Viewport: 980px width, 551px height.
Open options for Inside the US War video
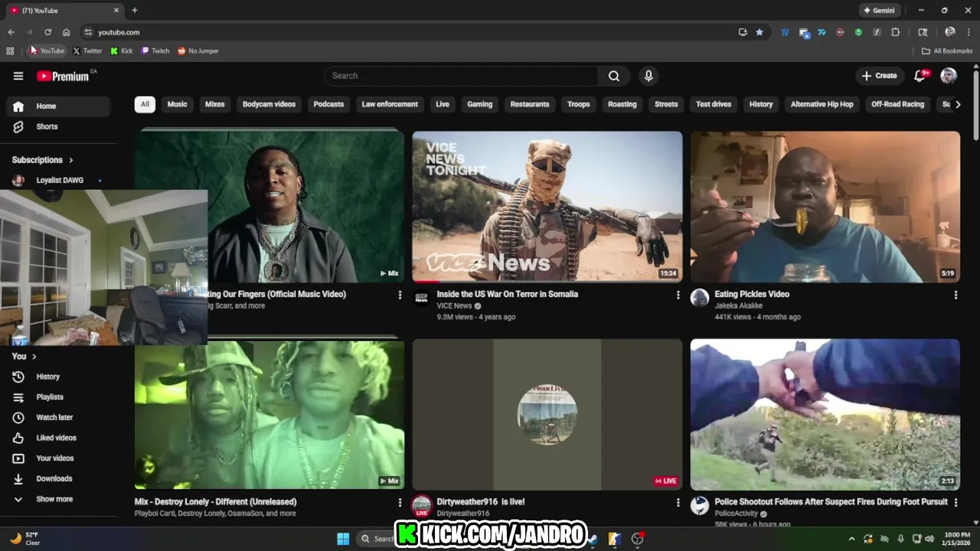678,295
